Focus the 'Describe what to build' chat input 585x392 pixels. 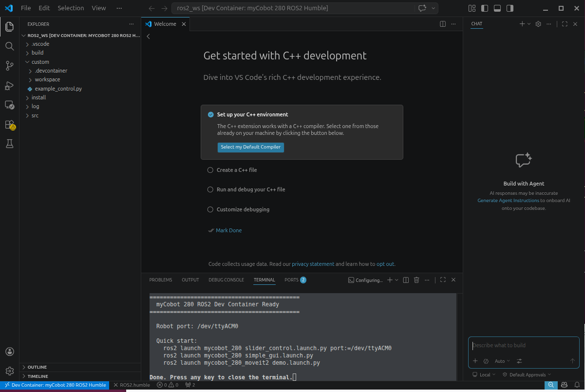tap(524, 345)
